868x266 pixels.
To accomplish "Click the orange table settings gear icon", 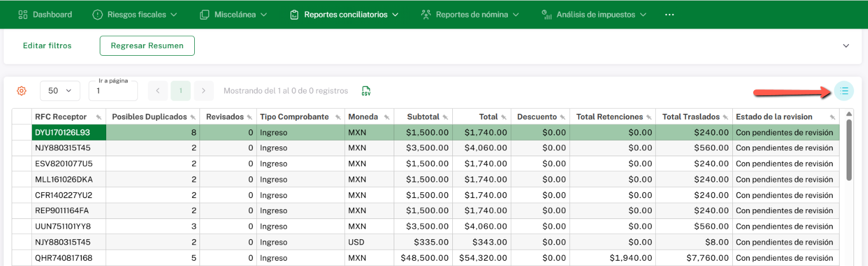I will coord(21,91).
